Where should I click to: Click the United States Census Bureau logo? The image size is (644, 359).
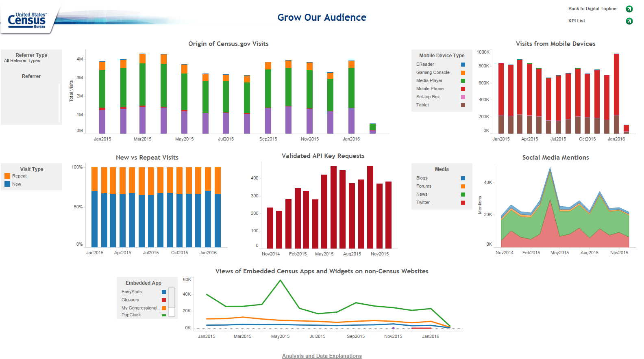tap(27, 19)
